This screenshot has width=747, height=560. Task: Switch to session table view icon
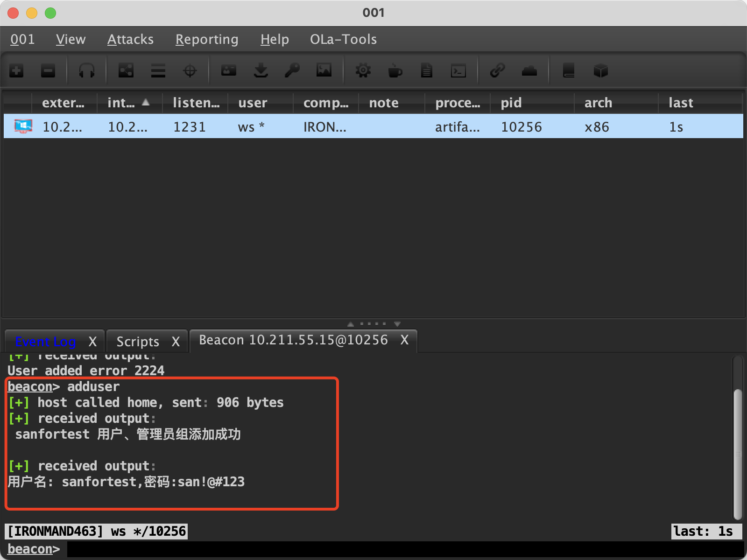coord(158,71)
